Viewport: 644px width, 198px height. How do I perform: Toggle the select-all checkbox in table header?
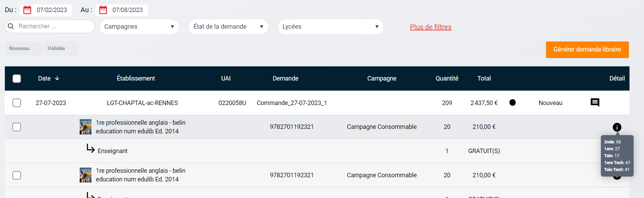(17, 78)
